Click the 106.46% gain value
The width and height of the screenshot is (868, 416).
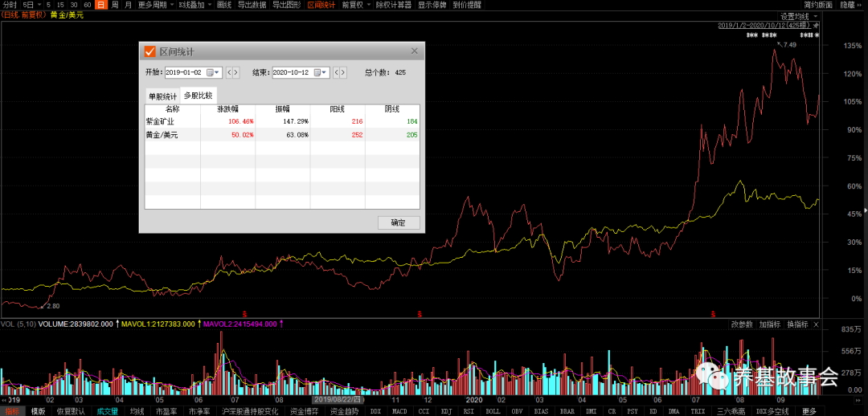point(241,121)
